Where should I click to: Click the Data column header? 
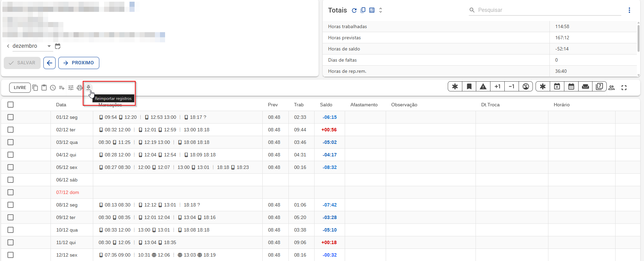click(61, 105)
